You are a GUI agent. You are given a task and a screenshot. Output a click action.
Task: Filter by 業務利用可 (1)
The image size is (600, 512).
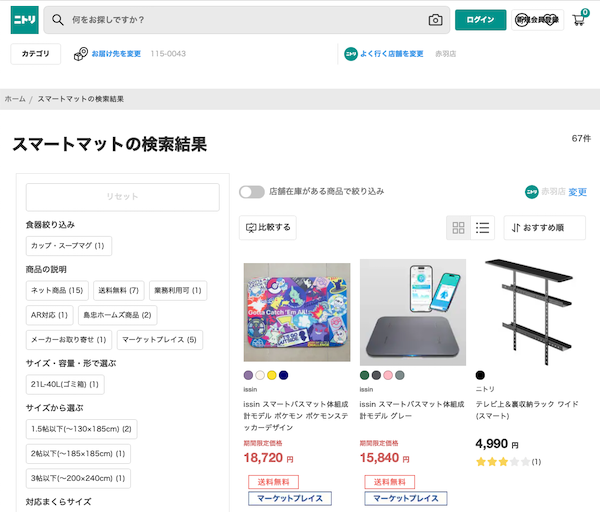178,290
